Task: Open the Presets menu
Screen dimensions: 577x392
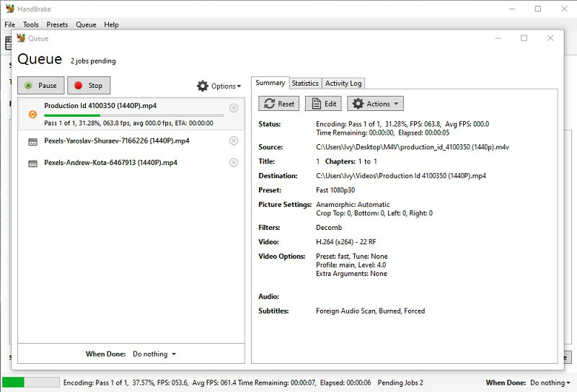Action: point(57,24)
